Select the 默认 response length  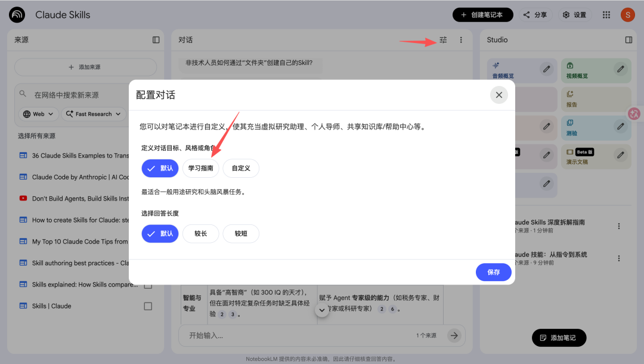160,233
